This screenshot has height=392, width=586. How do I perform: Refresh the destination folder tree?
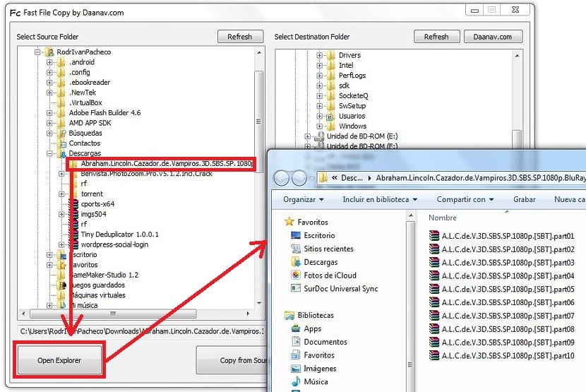click(436, 37)
